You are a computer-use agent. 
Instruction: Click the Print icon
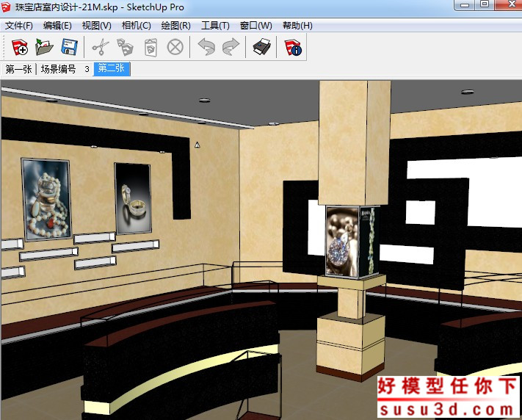click(x=261, y=47)
